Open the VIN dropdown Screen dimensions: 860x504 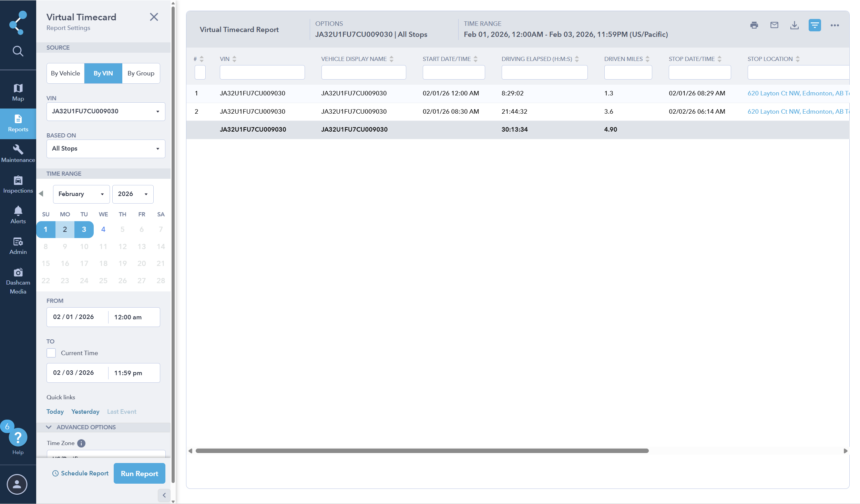tap(106, 111)
